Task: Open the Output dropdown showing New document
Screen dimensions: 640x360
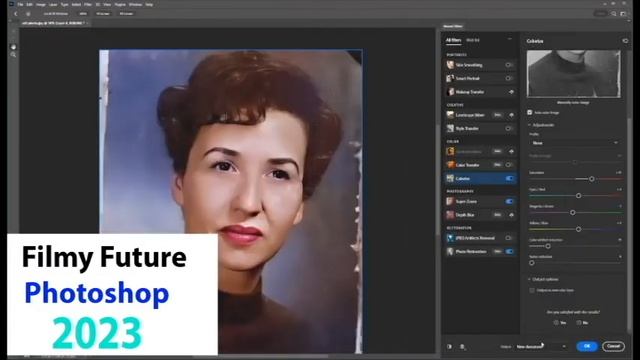Action: (541, 347)
